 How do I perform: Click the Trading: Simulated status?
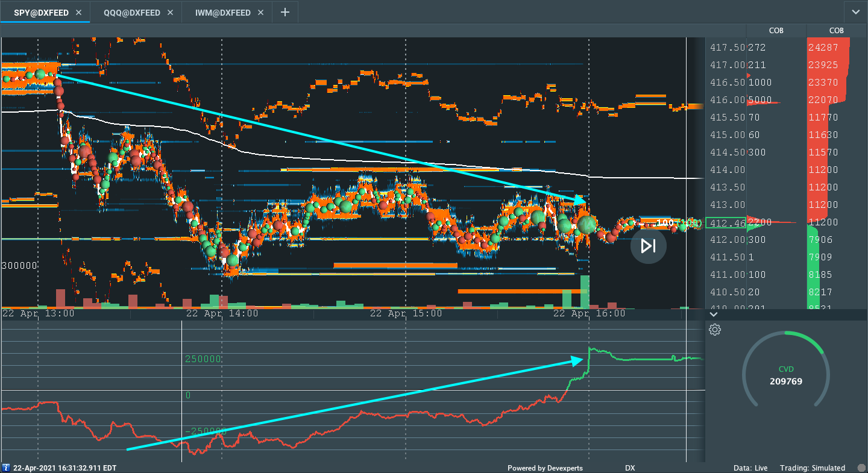point(813,468)
